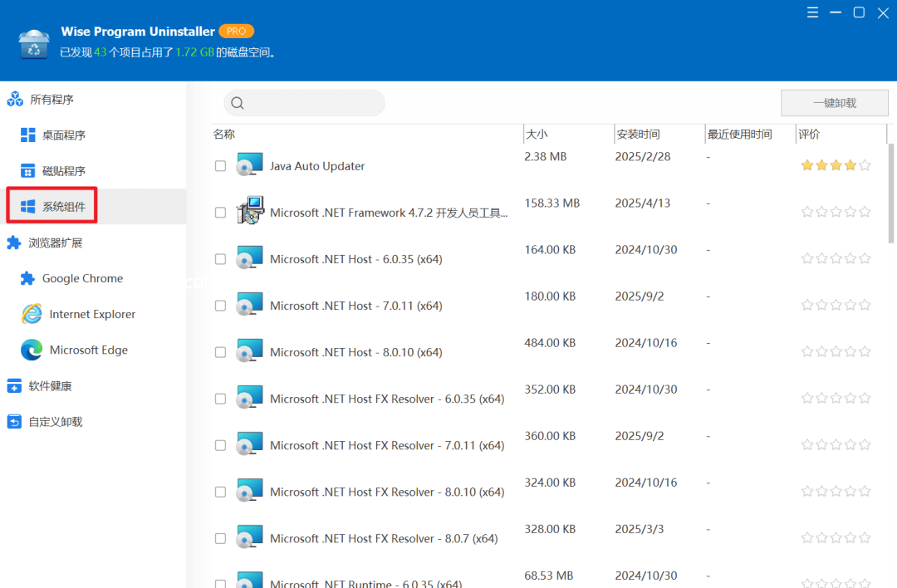Click the search magnifier icon

[238, 103]
